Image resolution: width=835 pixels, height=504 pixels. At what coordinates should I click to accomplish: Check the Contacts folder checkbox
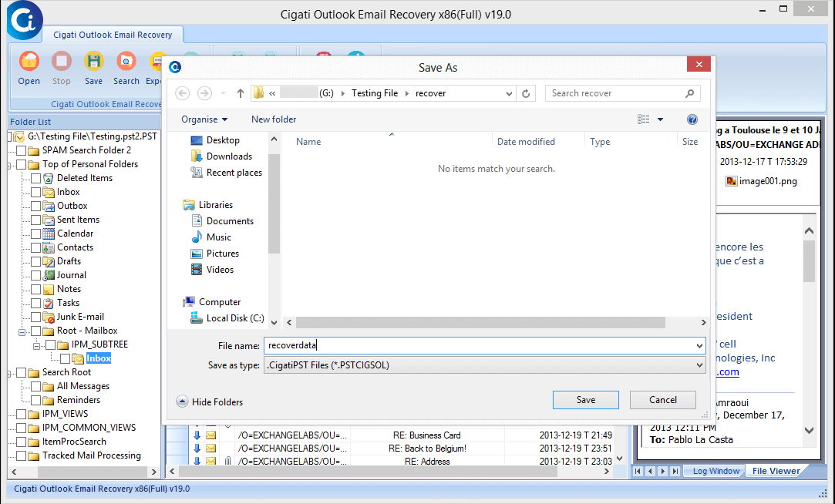35,247
